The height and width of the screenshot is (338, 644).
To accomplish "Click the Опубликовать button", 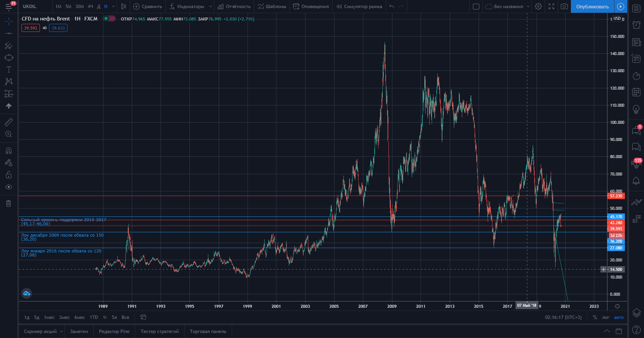I will click(592, 6).
